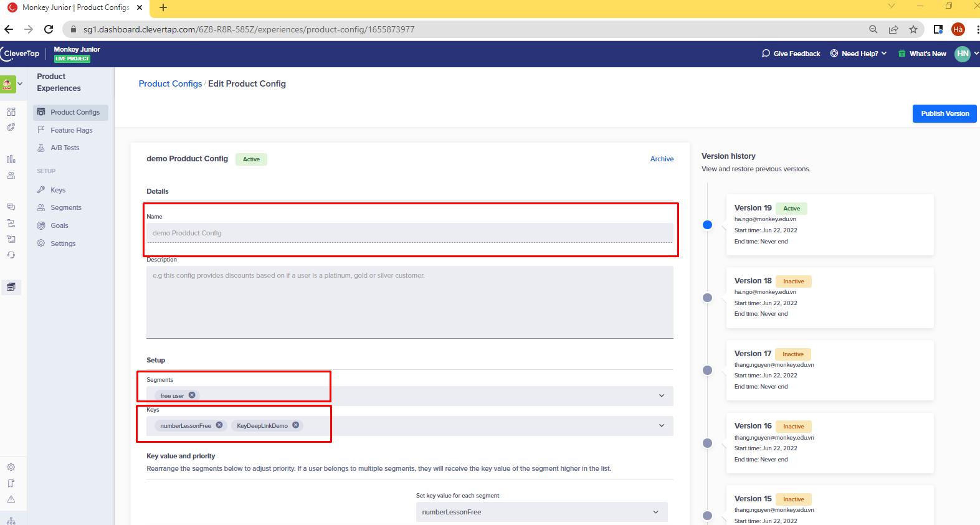The image size is (980, 525).
Task: Click in the Description text area
Action: 410,302
